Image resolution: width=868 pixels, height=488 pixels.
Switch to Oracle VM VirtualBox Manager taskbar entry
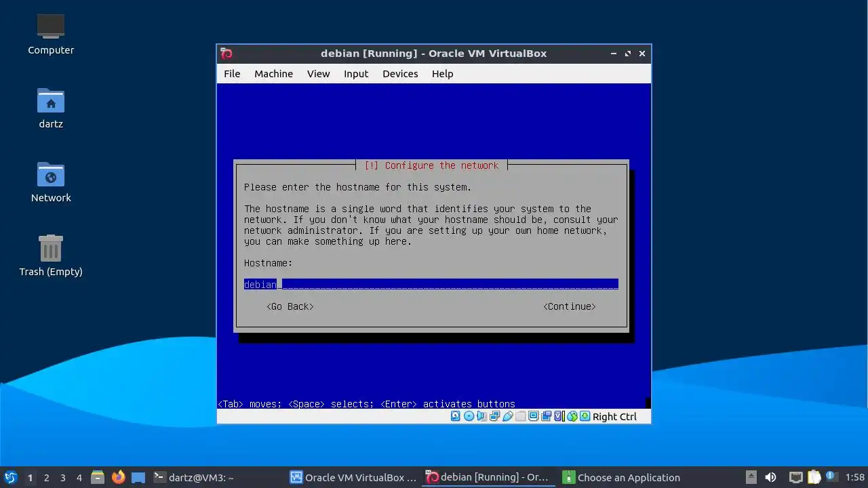tap(353, 477)
